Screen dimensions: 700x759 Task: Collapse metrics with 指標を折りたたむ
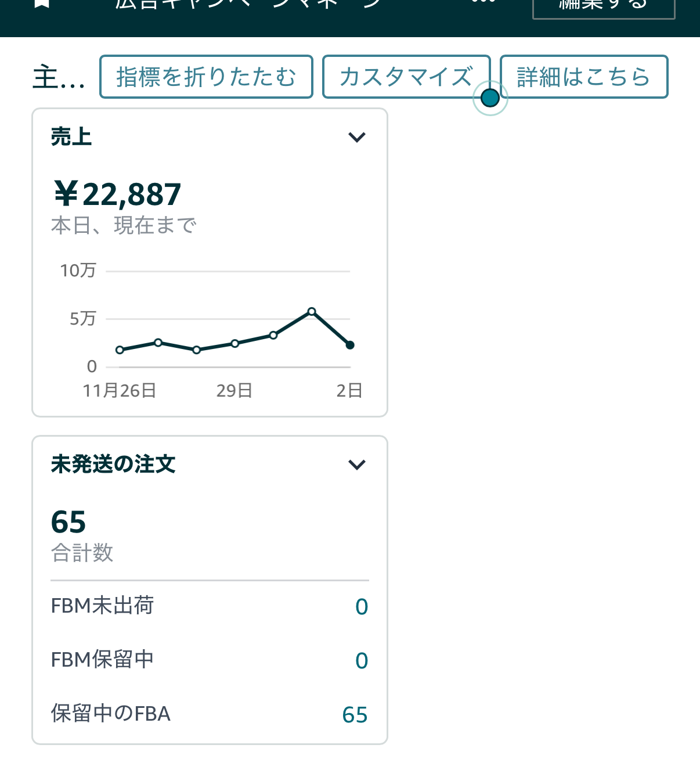coord(206,77)
